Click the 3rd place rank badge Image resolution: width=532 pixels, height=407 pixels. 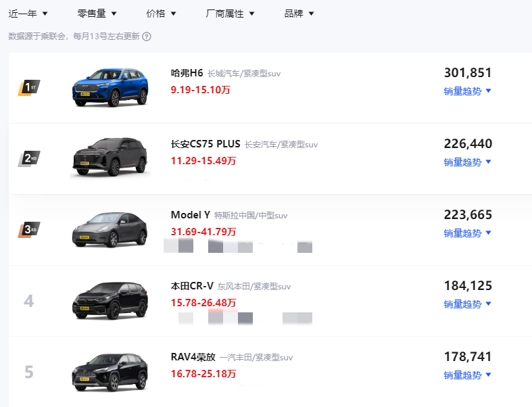pyautogui.click(x=28, y=230)
